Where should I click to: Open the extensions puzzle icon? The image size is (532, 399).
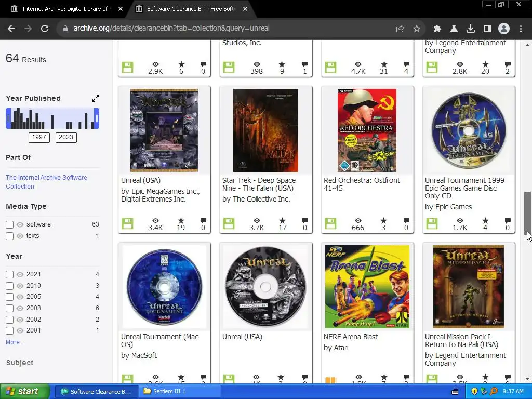click(x=437, y=29)
